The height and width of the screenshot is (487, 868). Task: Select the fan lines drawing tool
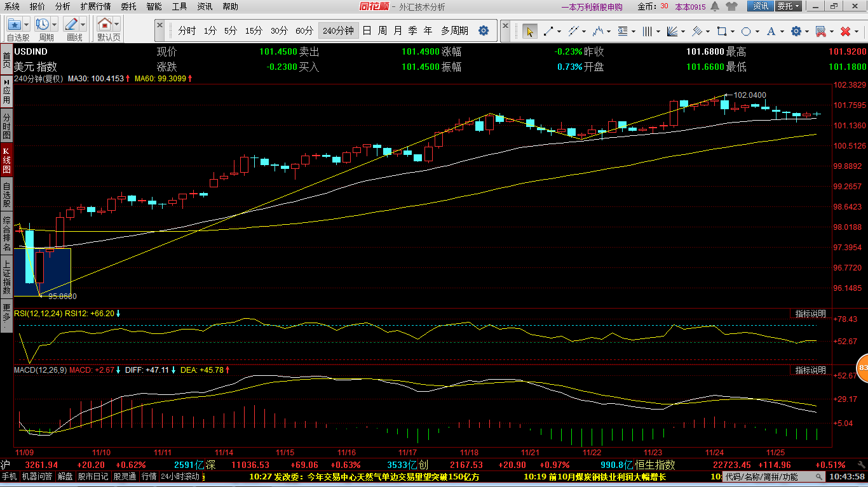(672, 31)
